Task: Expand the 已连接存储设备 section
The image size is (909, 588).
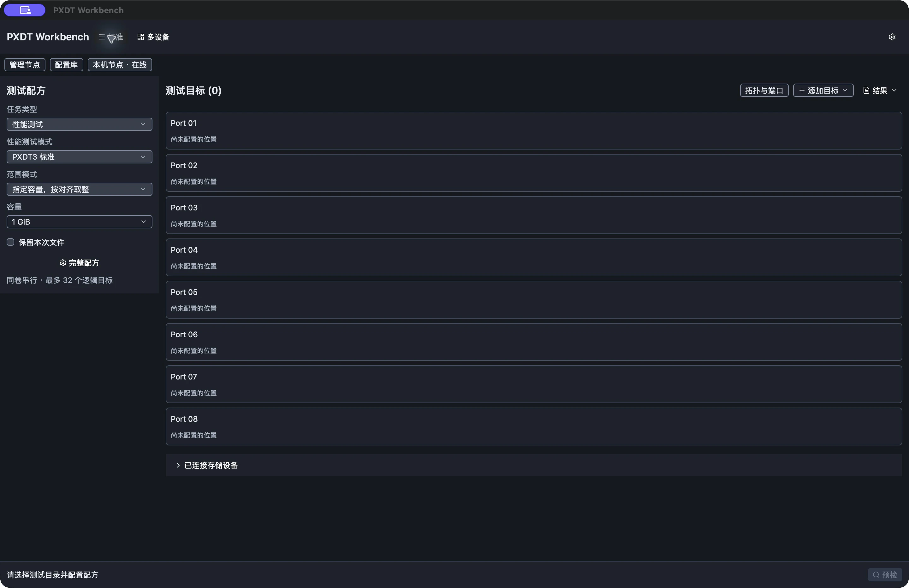Action: pos(533,465)
